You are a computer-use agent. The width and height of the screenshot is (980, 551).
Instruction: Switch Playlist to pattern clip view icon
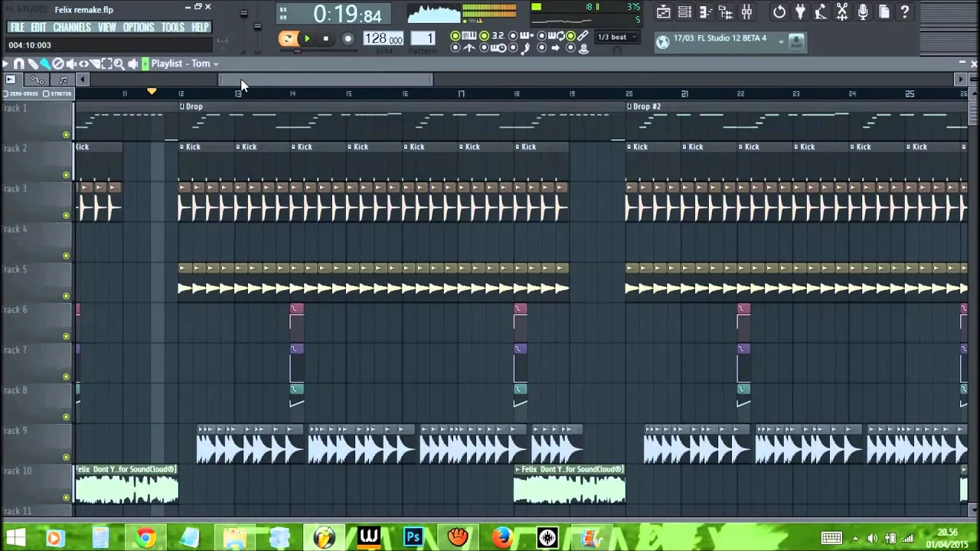(64, 80)
